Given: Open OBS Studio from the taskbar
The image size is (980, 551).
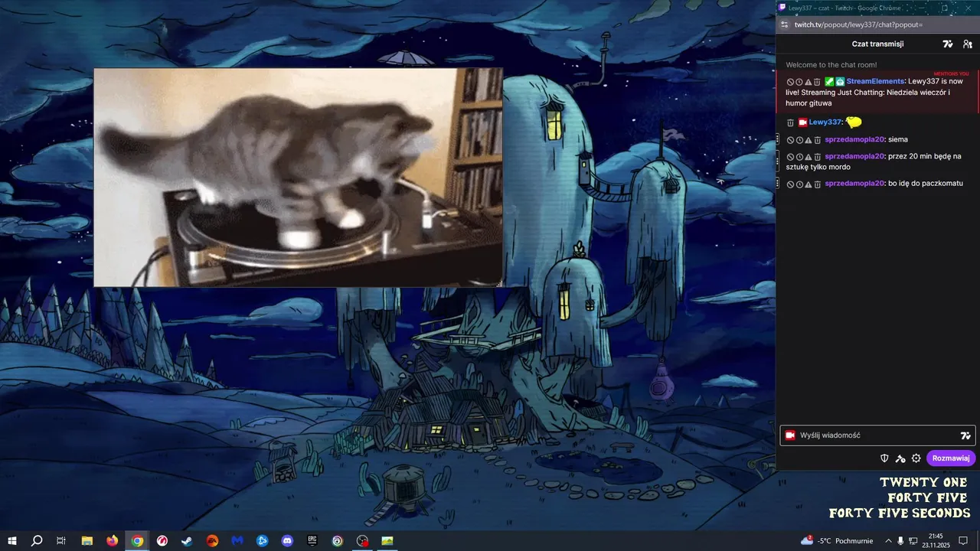Looking at the screenshot, I should tap(363, 541).
